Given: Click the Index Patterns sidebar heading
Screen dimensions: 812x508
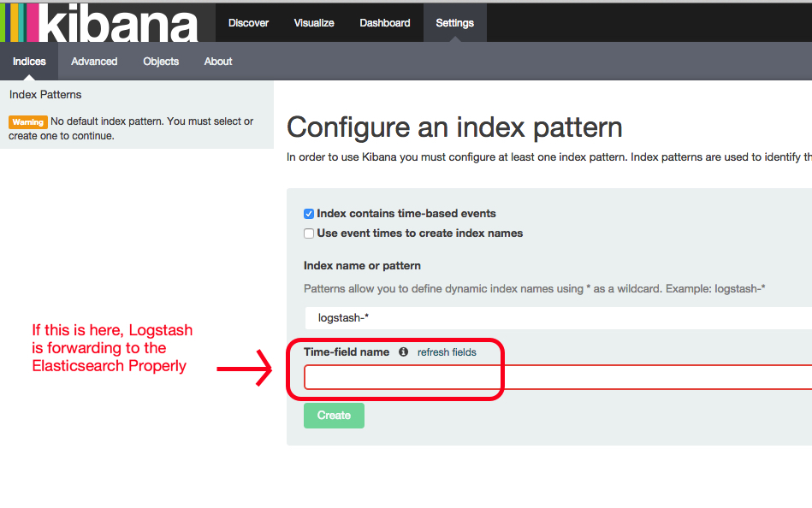Looking at the screenshot, I should click(45, 95).
